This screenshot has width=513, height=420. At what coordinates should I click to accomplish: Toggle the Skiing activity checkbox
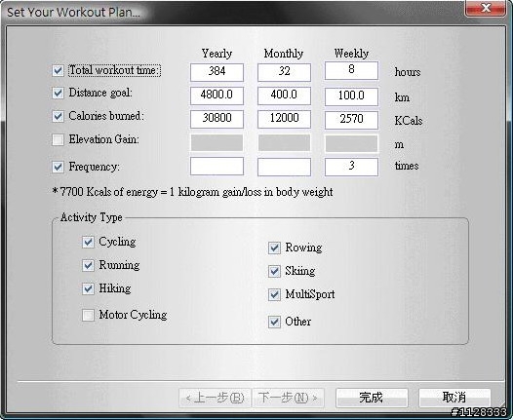click(274, 271)
